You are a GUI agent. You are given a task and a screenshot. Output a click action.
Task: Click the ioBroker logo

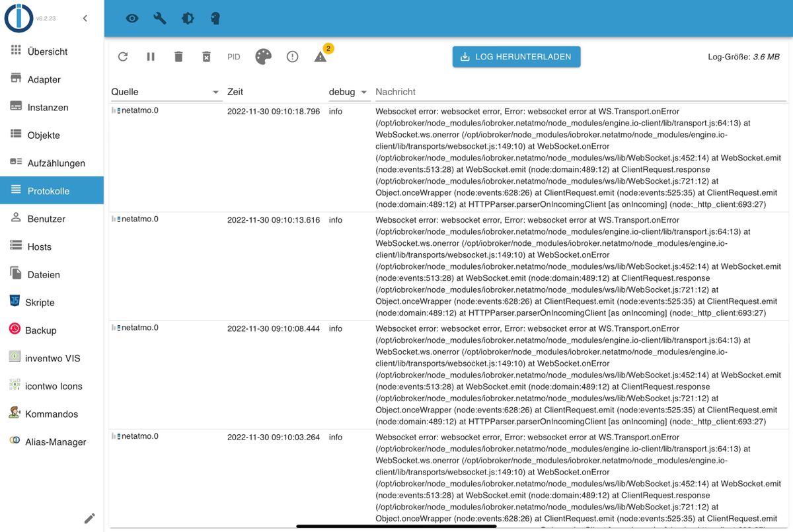tap(19, 18)
